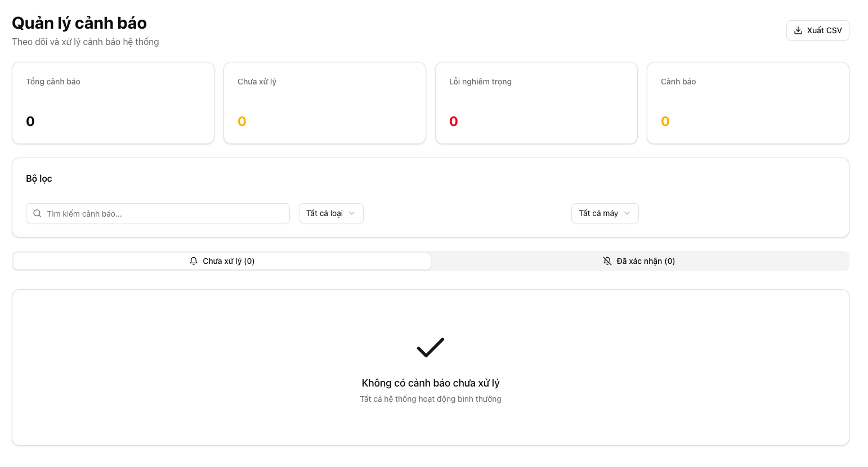The image size is (868, 467).
Task: Click the red zero count for critical errors
Action: point(454,122)
